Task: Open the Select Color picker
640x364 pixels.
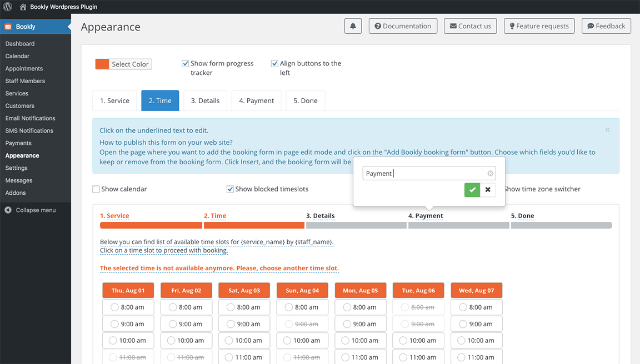Action: click(124, 64)
